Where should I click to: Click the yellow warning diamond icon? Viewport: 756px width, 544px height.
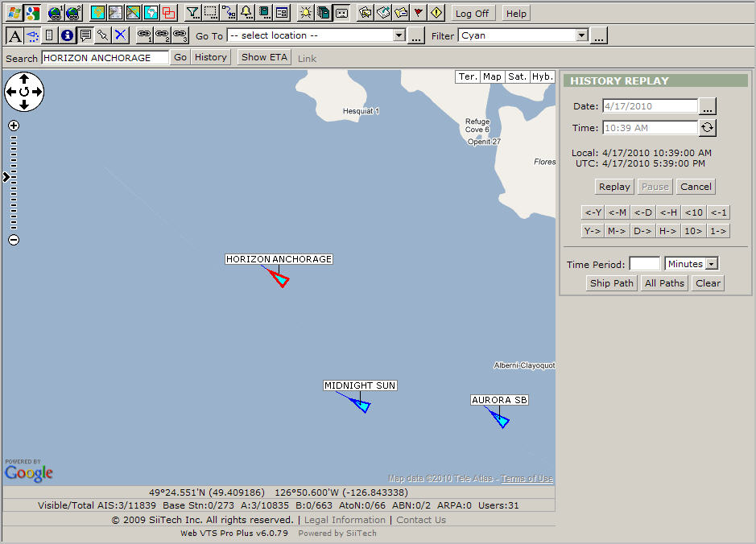[x=436, y=13]
